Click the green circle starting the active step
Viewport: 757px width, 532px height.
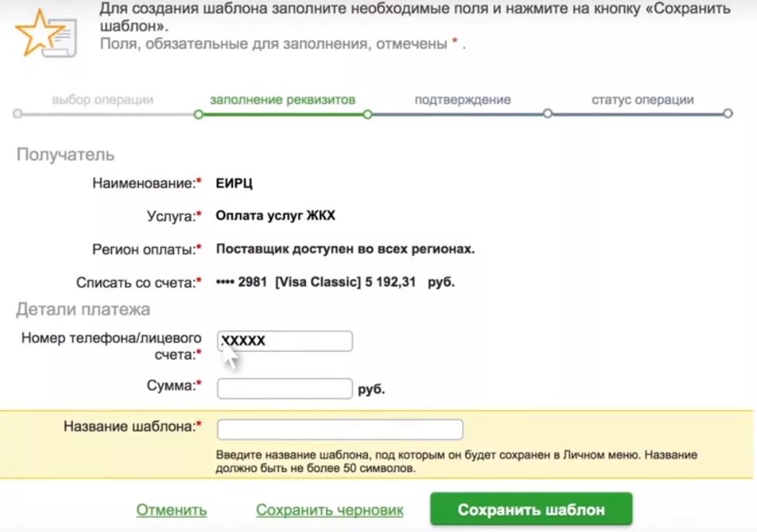198,114
